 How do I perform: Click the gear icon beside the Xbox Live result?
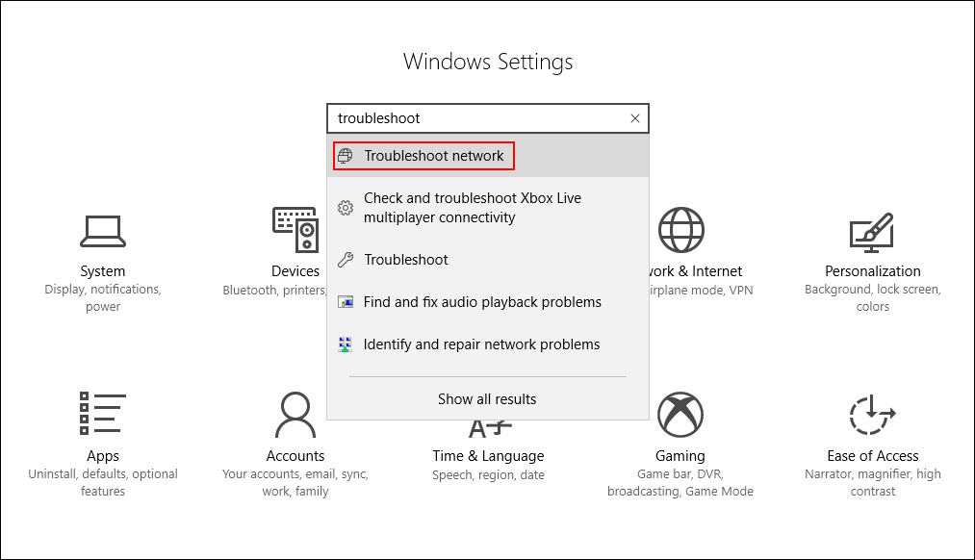(346, 206)
